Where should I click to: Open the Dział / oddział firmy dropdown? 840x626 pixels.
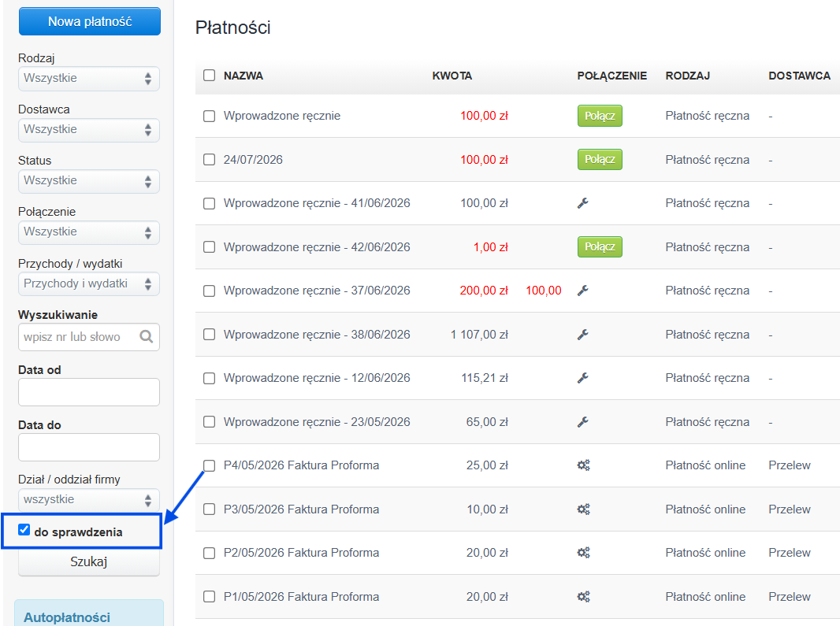(x=89, y=500)
